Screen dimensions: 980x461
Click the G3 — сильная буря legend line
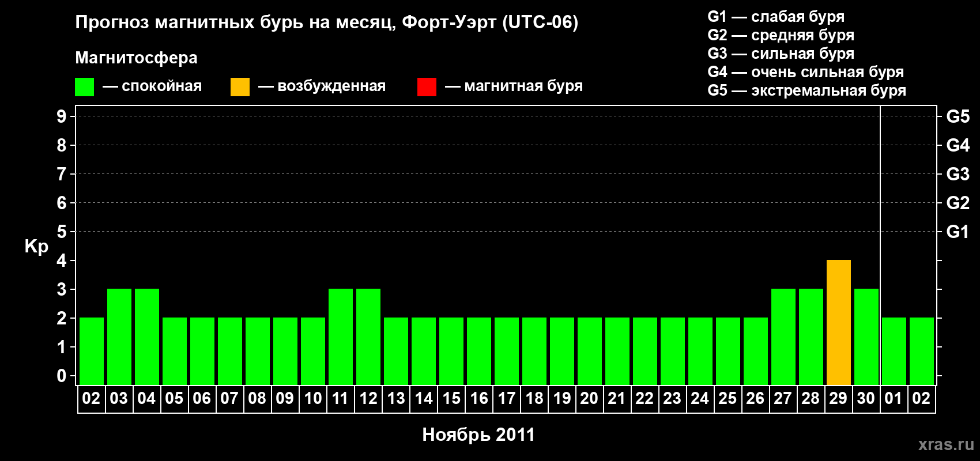tap(781, 54)
